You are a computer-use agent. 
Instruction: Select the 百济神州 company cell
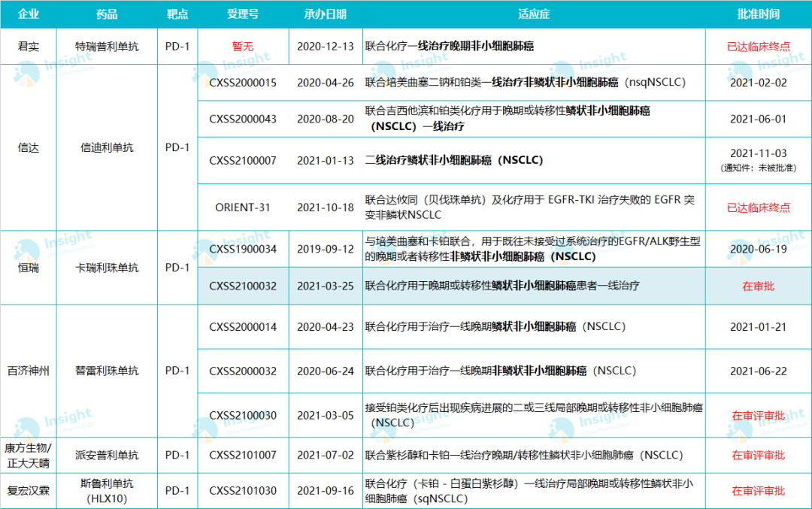coord(29,371)
